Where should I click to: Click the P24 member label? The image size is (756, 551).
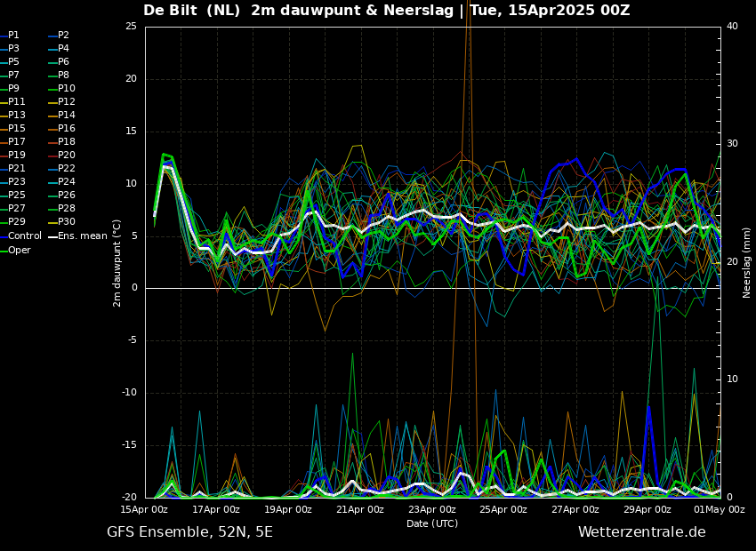point(67,181)
